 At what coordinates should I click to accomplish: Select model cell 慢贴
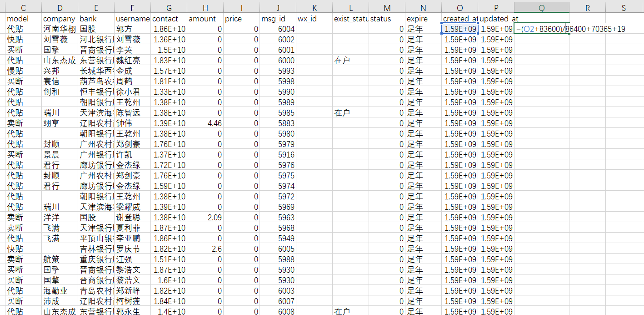click(23, 71)
